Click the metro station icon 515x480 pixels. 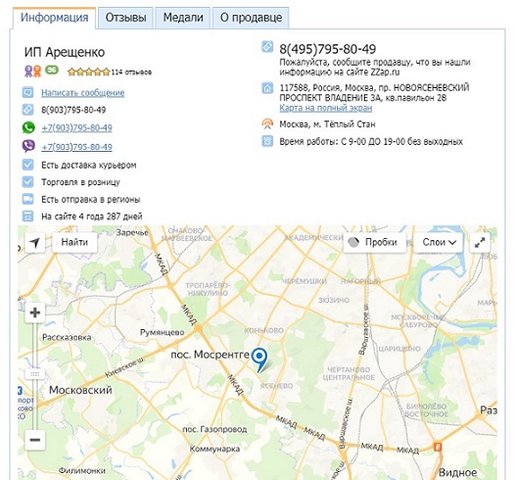click(x=267, y=124)
